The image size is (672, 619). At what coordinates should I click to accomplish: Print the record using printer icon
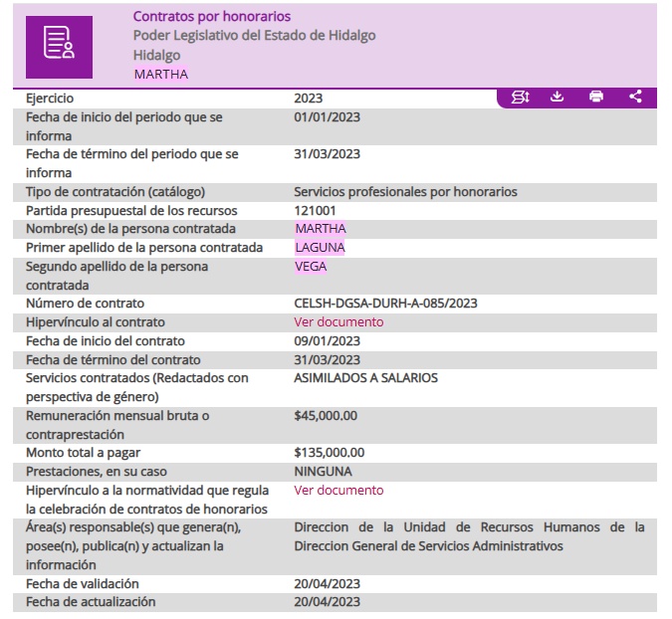pyautogui.click(x=596, y=97)
